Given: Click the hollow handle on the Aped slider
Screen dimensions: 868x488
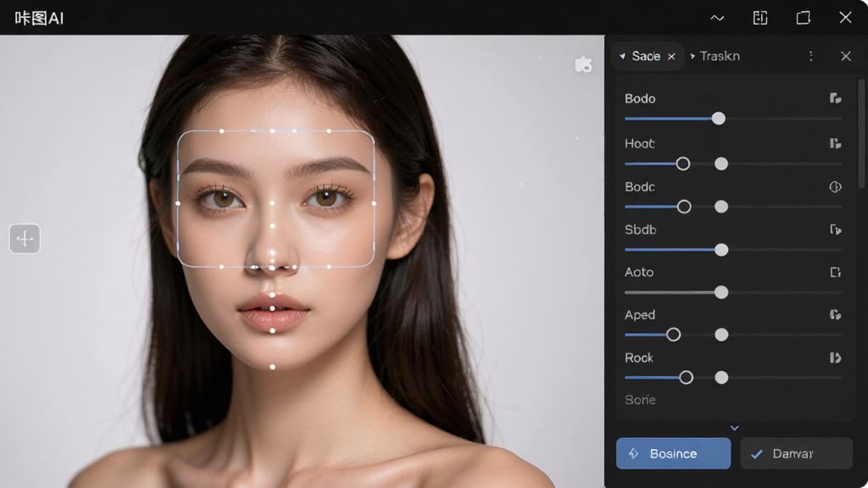Looking at the screenshot, I should pyautogui.click(x=673, y=335).
